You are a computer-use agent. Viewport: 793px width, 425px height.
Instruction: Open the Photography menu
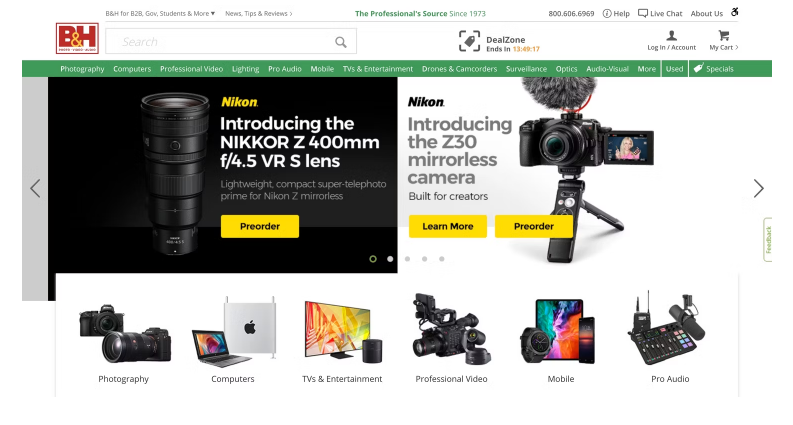82,69
